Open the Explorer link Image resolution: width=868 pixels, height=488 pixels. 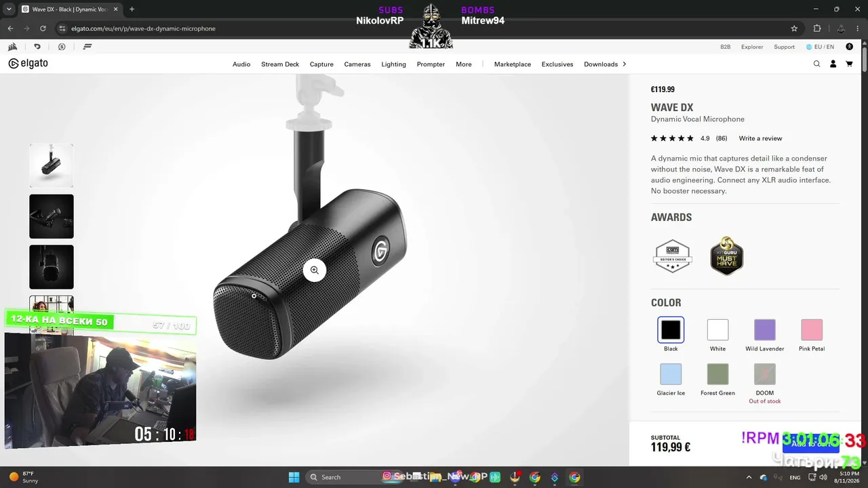[x=752, y=47]
